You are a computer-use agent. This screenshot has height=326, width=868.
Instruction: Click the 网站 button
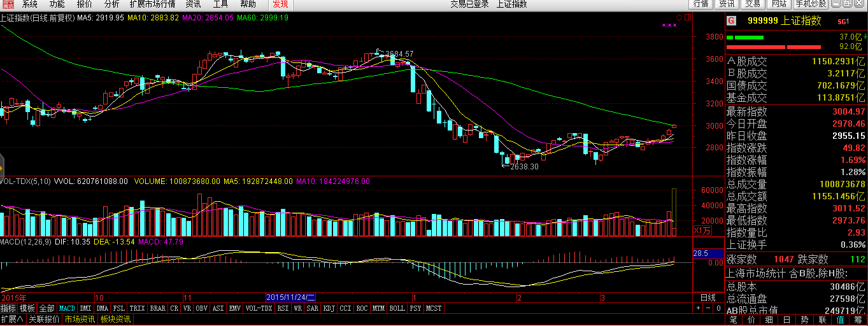tap(778, 4)
